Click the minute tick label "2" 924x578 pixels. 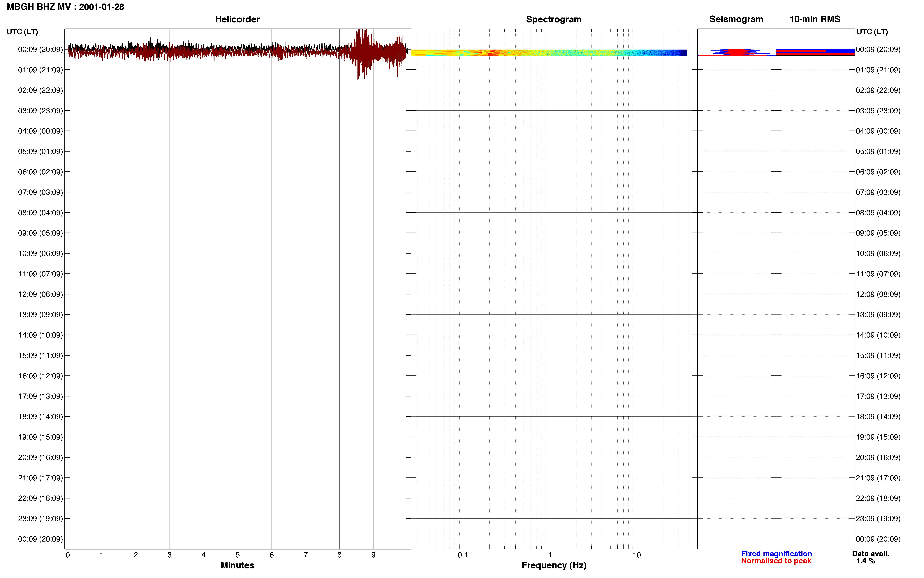(136, 555)
